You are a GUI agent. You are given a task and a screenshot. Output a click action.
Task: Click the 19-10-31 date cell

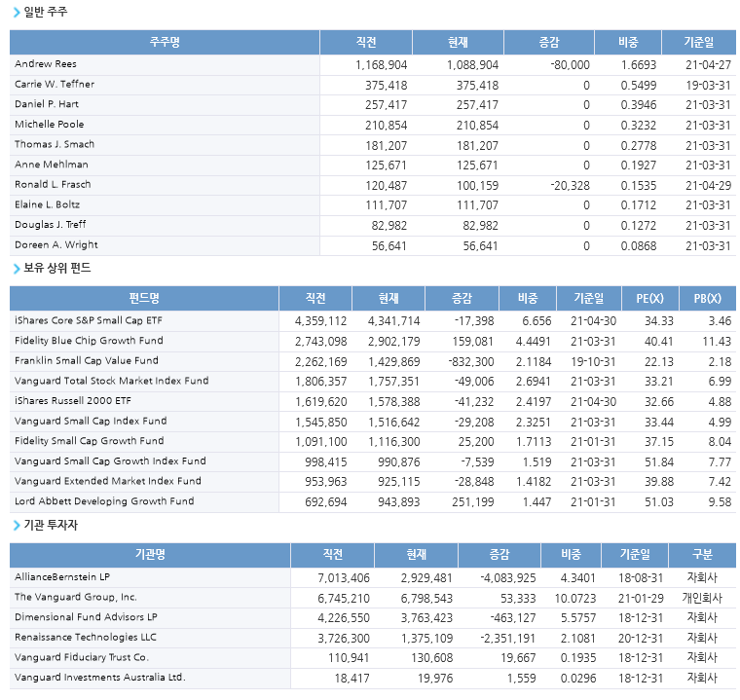tap(593, 362)
